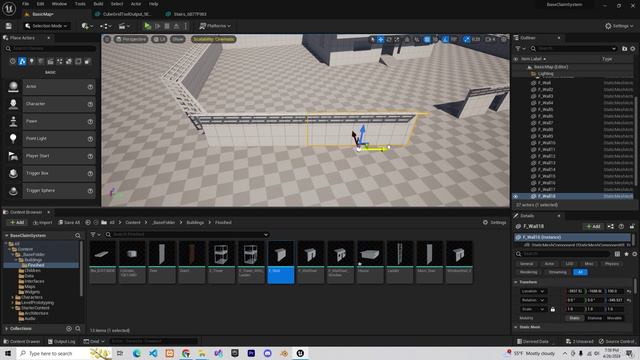Click the Outliner create folder icon

pyautogui.click(x=624, y=49)
